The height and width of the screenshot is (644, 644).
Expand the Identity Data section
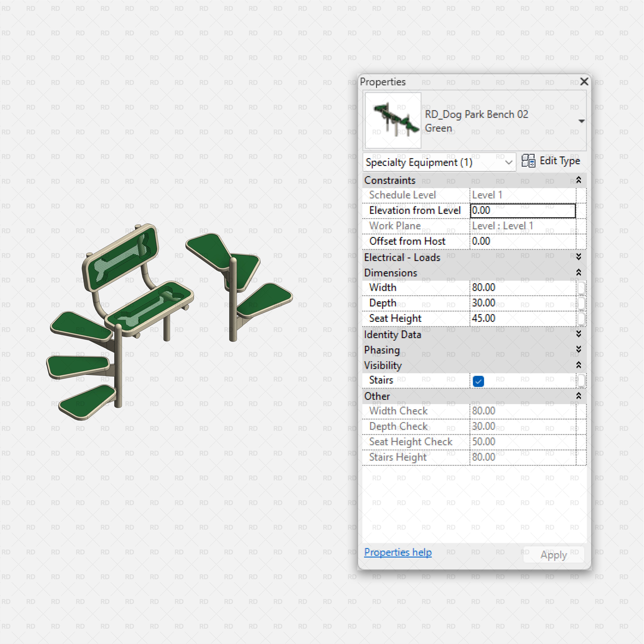579,334
